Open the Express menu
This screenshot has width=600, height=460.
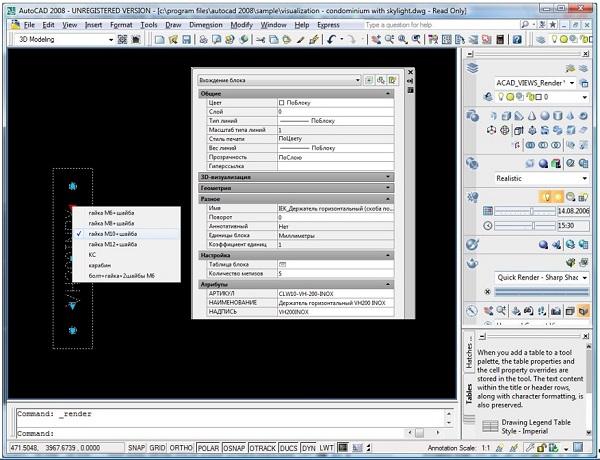[x=328, y=25]
